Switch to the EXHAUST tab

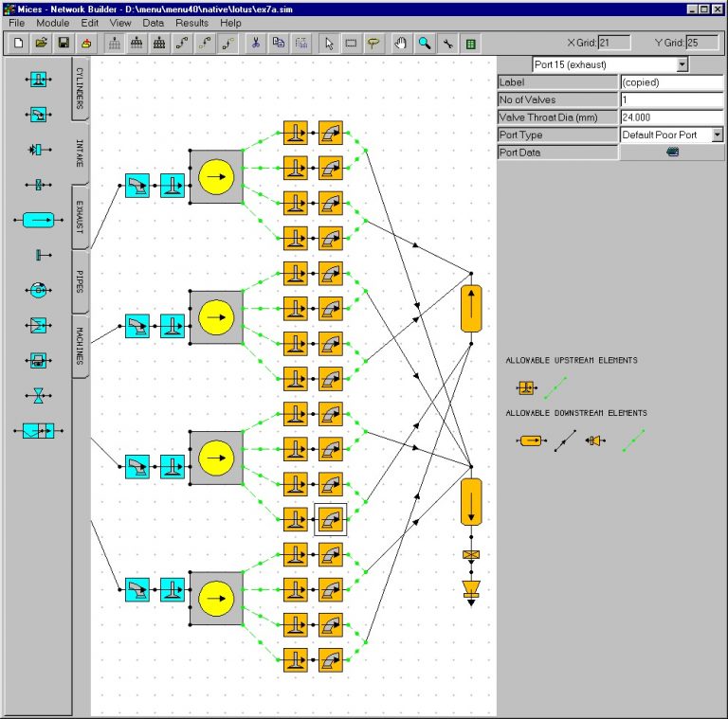coord(81,216)
